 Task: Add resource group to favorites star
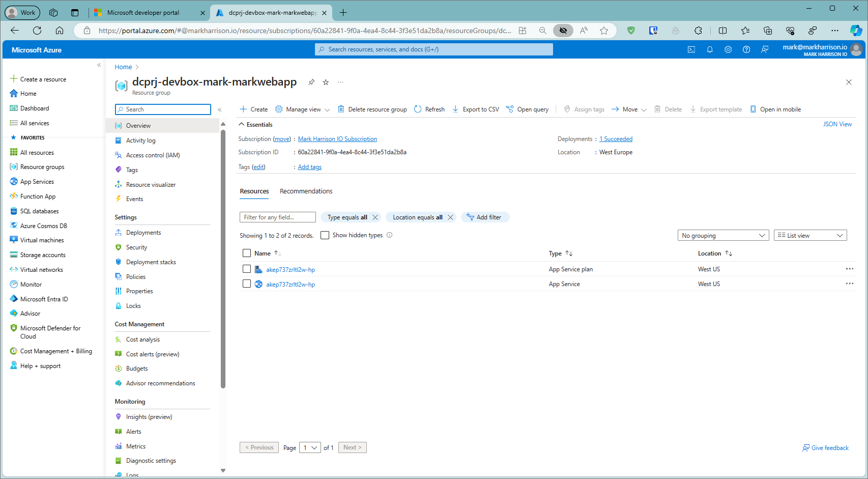326,82
